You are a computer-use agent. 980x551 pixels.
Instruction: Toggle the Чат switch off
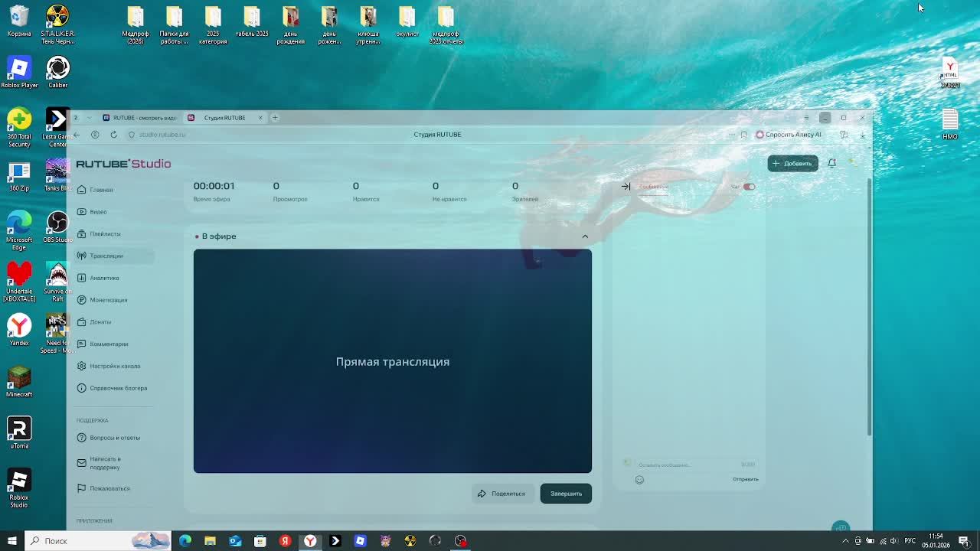[x=749, y=187]
